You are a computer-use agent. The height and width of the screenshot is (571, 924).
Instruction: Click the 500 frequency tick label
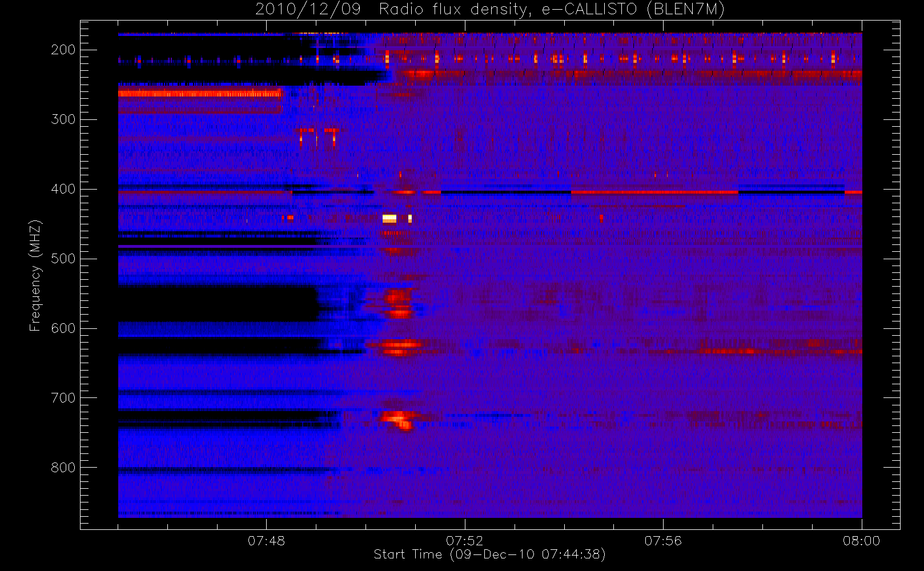pyautogui.click(x=63, y=259)
